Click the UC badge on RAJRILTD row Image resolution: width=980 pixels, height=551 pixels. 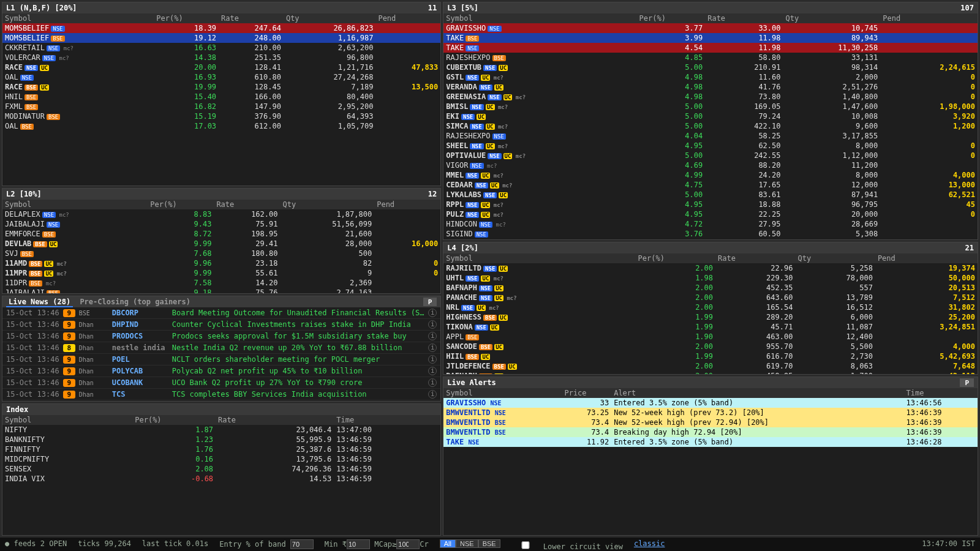[503, 269]
